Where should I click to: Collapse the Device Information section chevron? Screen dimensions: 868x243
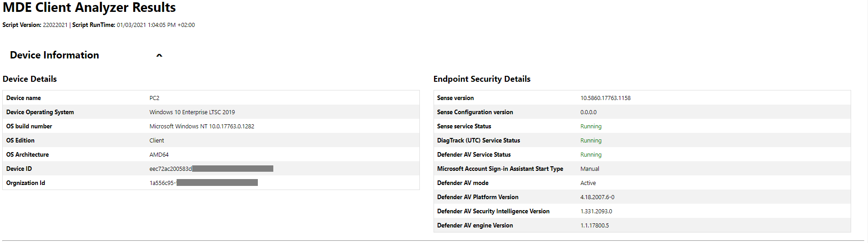click(159, 55)
